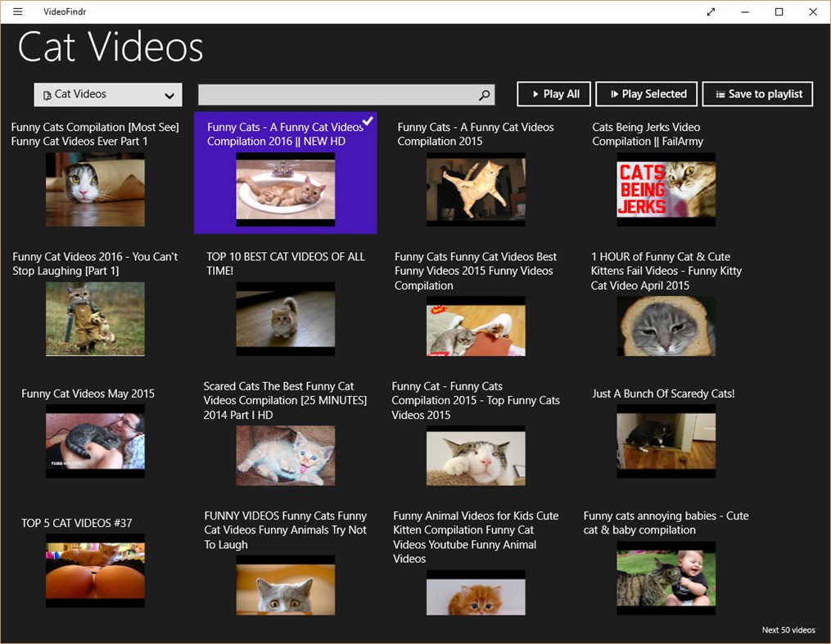
Task: Select title 'Cats Being Jerks Video Compilation || FailArmy'
Action: (648, 134)
